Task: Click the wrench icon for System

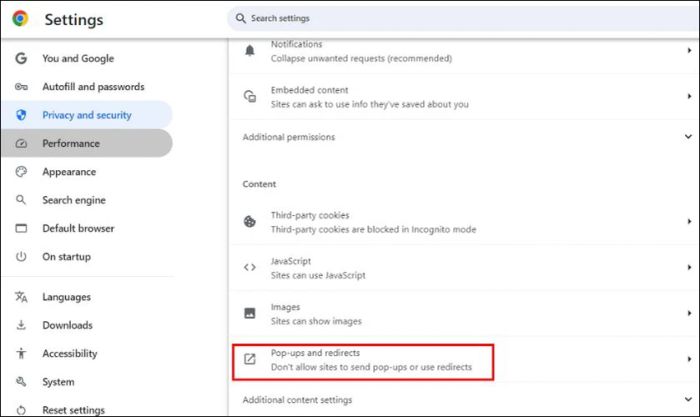Action: pyautogui.click(x=21, y=382)
